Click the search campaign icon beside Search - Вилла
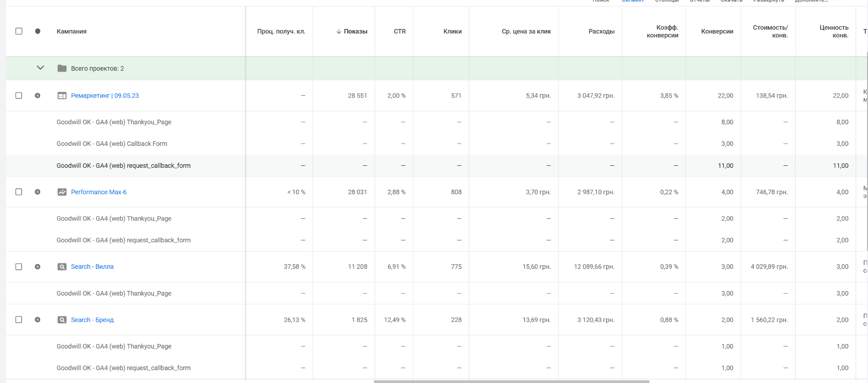 tap(62, 267)
